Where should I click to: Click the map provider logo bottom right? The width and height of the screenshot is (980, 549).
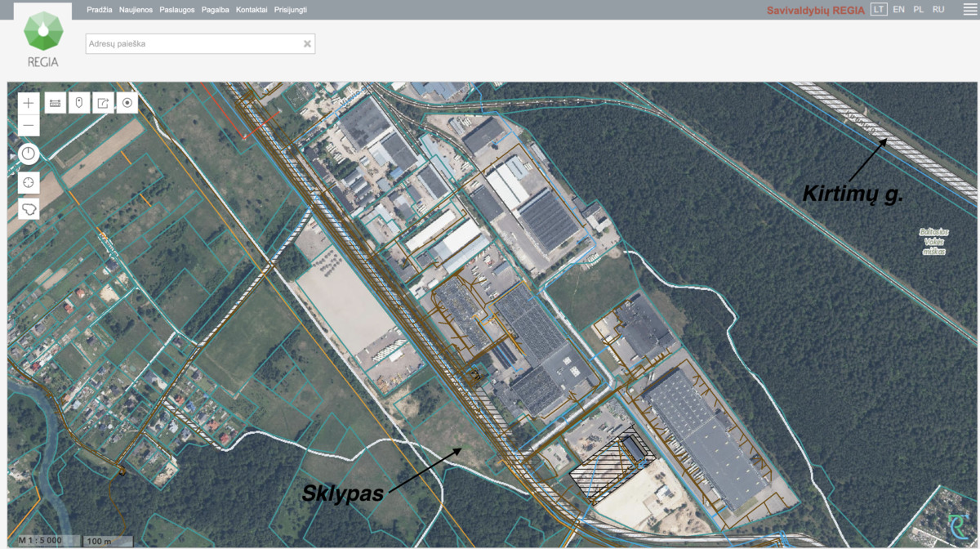tap(960, 526)
